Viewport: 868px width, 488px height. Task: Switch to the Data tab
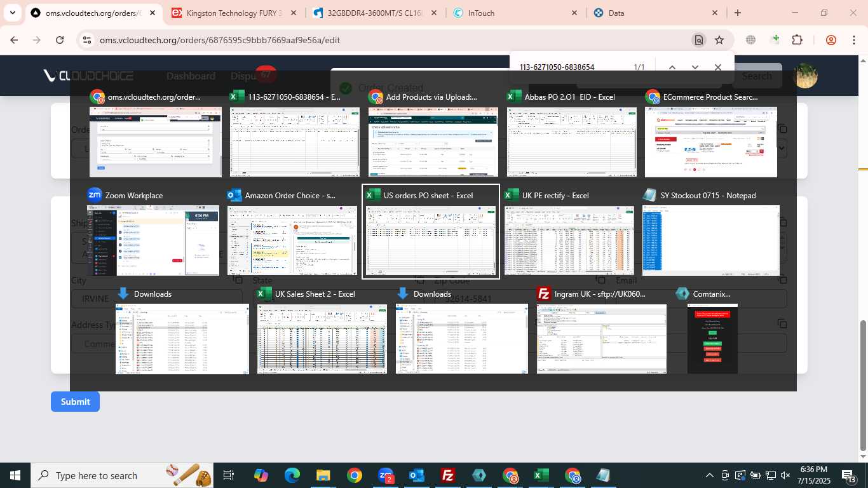coord(656,13)
